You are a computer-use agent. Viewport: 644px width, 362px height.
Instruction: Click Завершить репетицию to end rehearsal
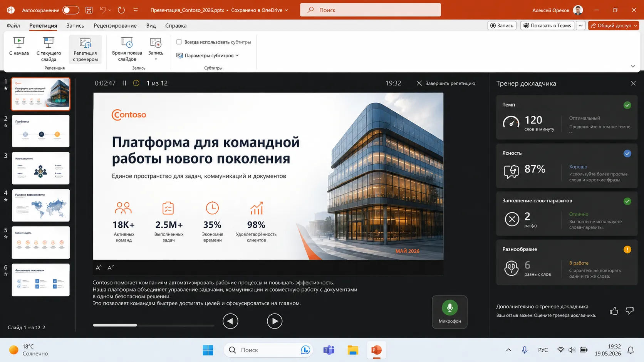coord(446,83)
